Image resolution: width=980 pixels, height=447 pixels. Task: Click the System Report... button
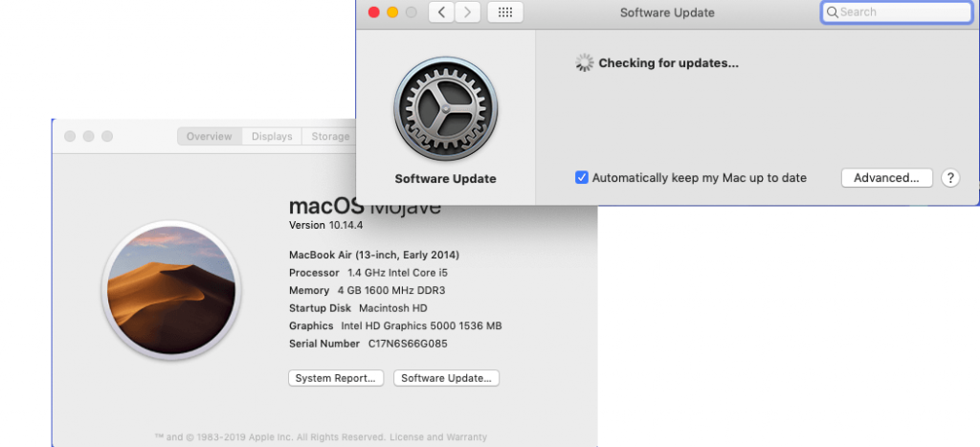(x=336, y=378)
